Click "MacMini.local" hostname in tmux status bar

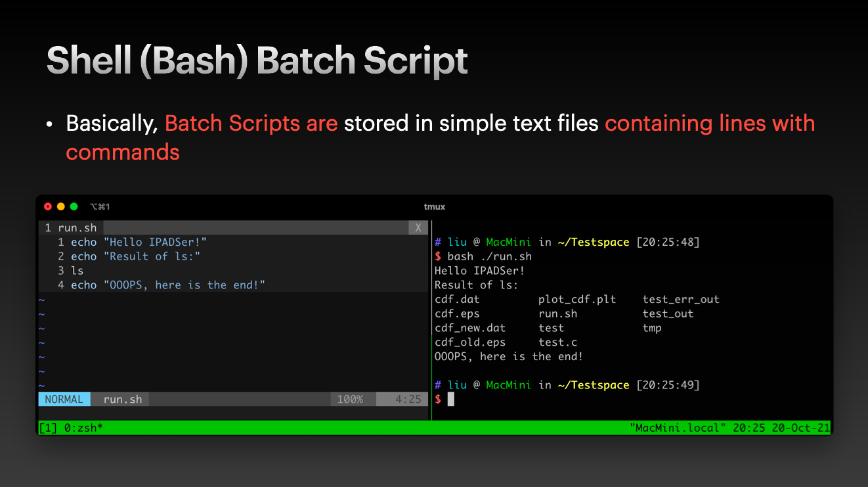tap(678, 428)
